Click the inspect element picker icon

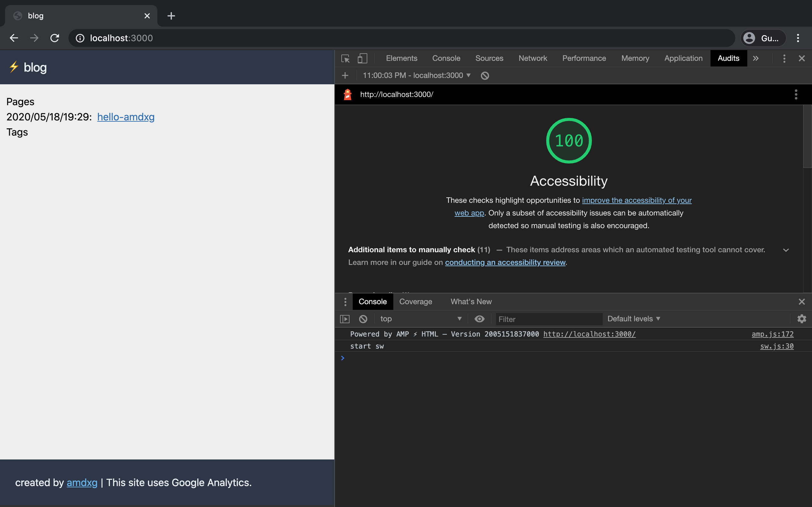tap(345, 58)
